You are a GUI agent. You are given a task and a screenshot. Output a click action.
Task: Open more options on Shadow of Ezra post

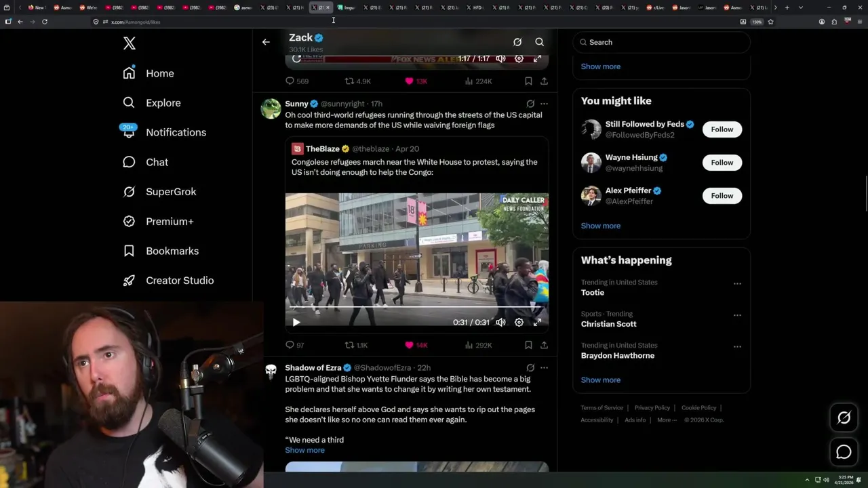(x=544, y=367)
